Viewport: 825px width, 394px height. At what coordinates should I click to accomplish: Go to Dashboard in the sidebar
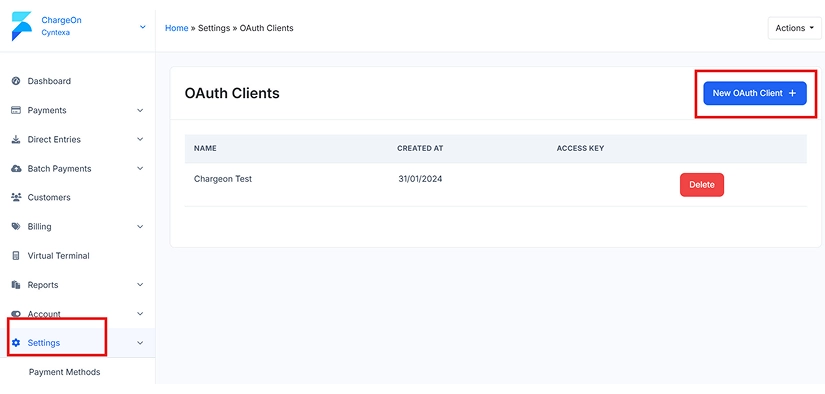[x=49, y=81]
